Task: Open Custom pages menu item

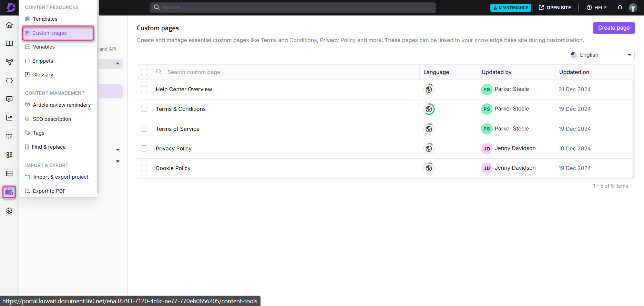Action: pyautogui.click(x=58, y=33)
